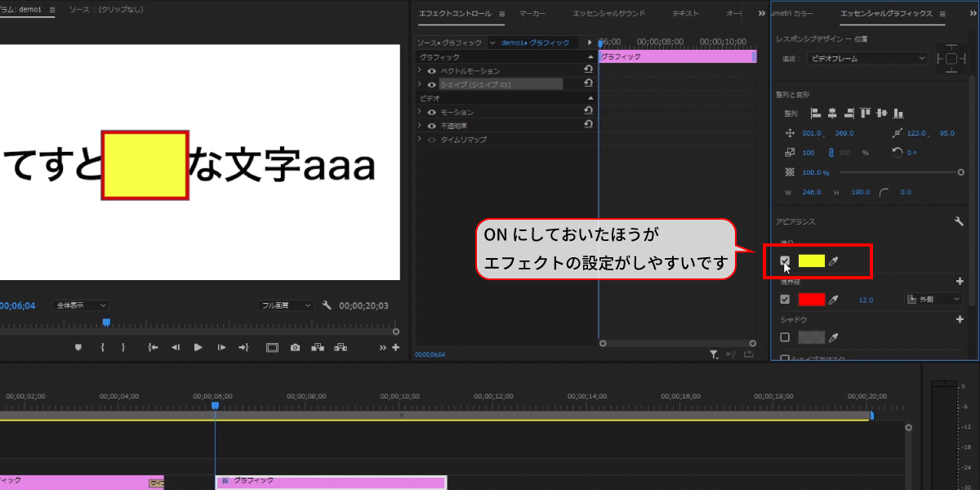This screenshot has height=490, width=980.
Task: Export effect control settings icon
Action: coord(748,354)
